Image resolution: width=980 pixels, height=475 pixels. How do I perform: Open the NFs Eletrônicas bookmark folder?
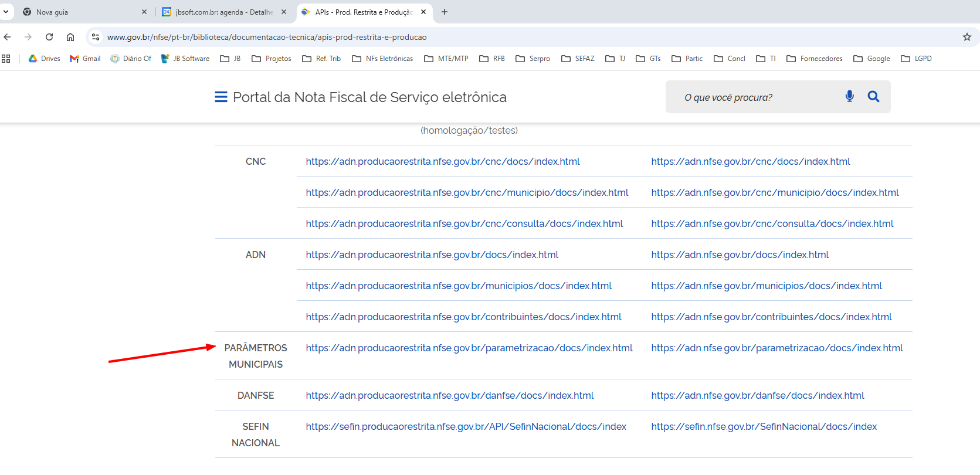click(382, 59)
